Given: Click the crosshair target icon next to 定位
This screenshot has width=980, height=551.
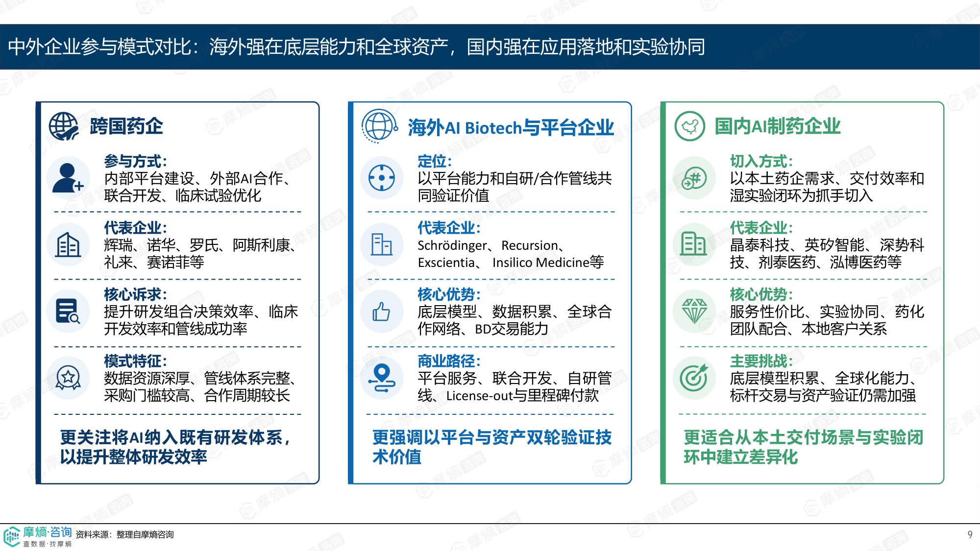Looking at the screenshot, I should point(382,178).
